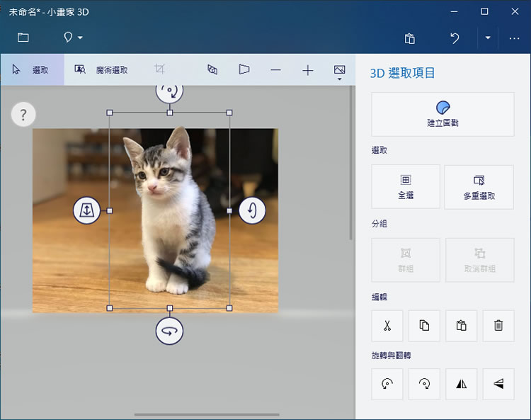Expand the history dropdown arrow
Image resolution: width=531 pixels, height=420 pixels.
[488, 38]
